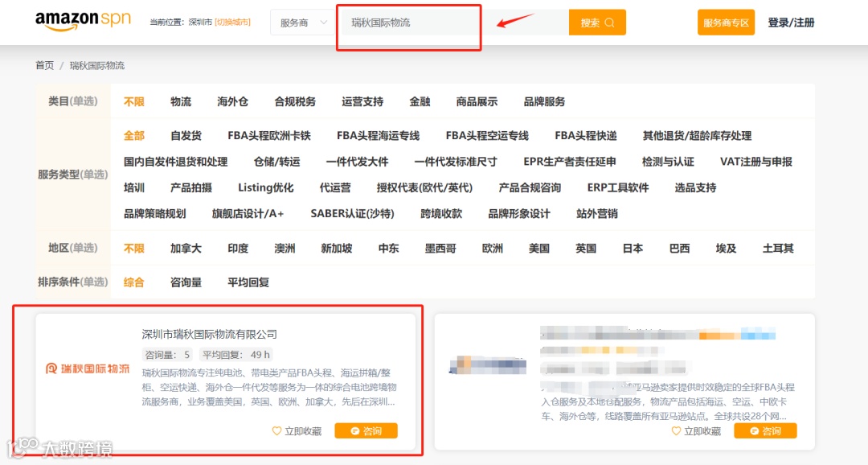The width and height of the screenshot is (868, 465).
Task: Click the 瑞秋国际物流 company logo thumbnail
Action: click(88, 368)
